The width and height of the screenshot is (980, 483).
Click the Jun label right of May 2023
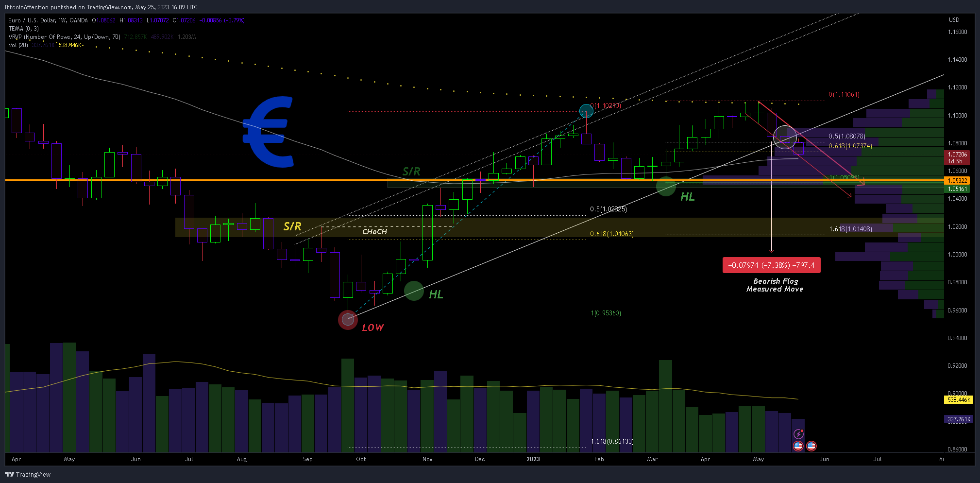pyautogui.click(x=825, y=459)
